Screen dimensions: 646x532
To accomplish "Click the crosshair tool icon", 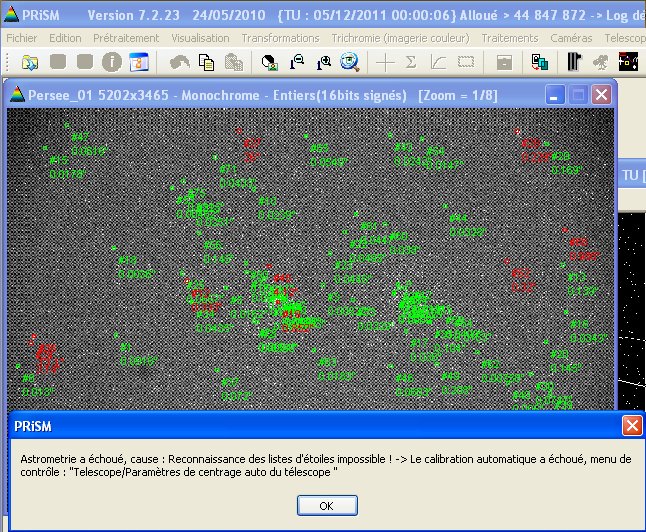I will (x=384, y=61).
